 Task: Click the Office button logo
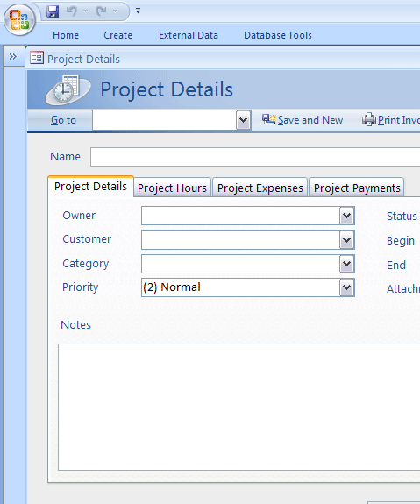pos(19,20)
